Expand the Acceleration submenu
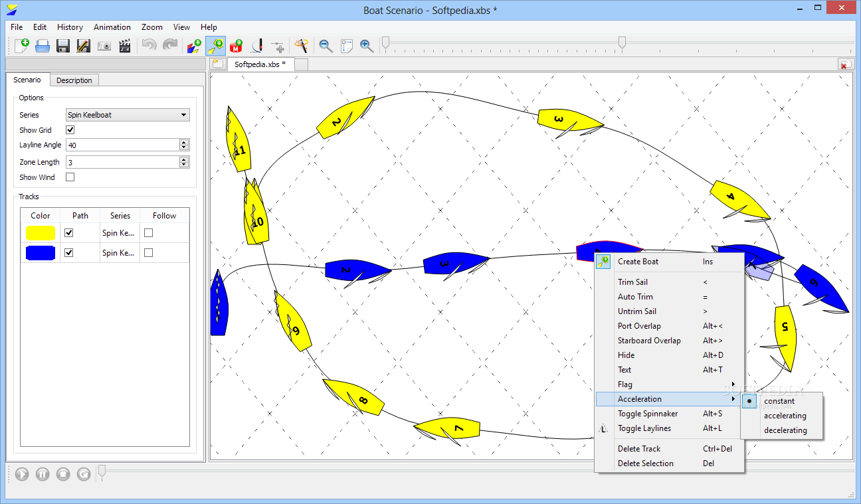The height and width of the screenshot is (504, 861). tap(669, 399)
